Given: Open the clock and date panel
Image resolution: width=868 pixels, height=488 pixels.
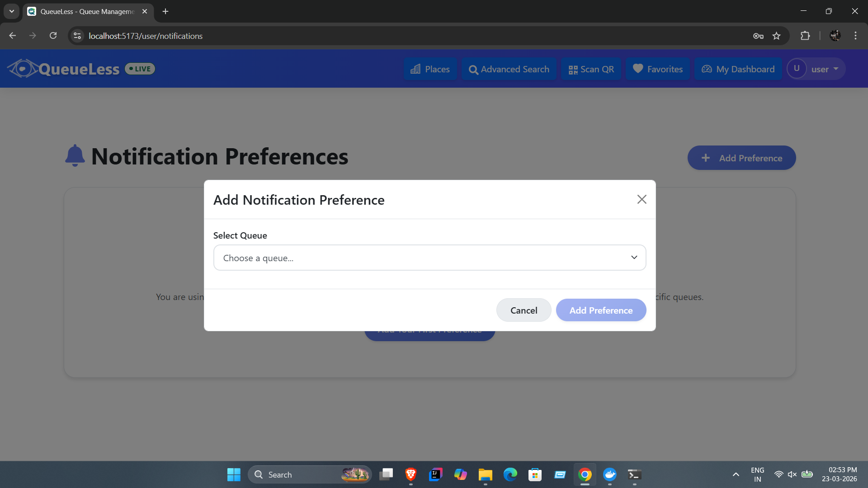Looking at the screenshot, I should [x=840, y=474].
